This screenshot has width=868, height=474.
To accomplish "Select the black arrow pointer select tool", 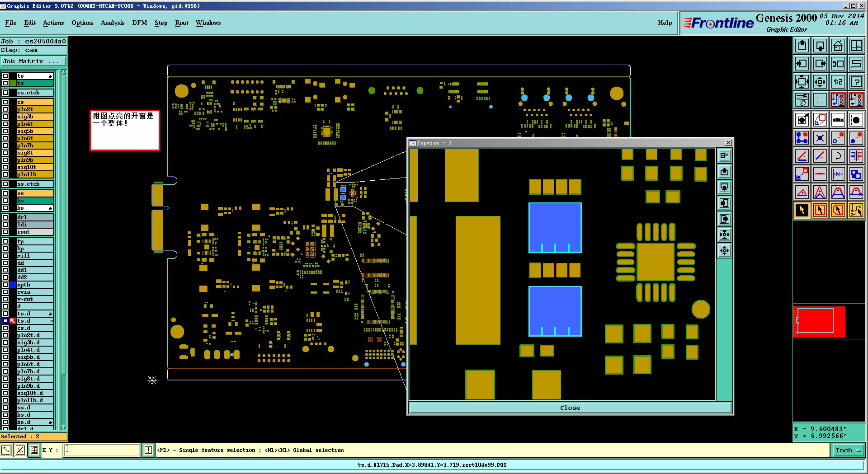I will point(802,210).
